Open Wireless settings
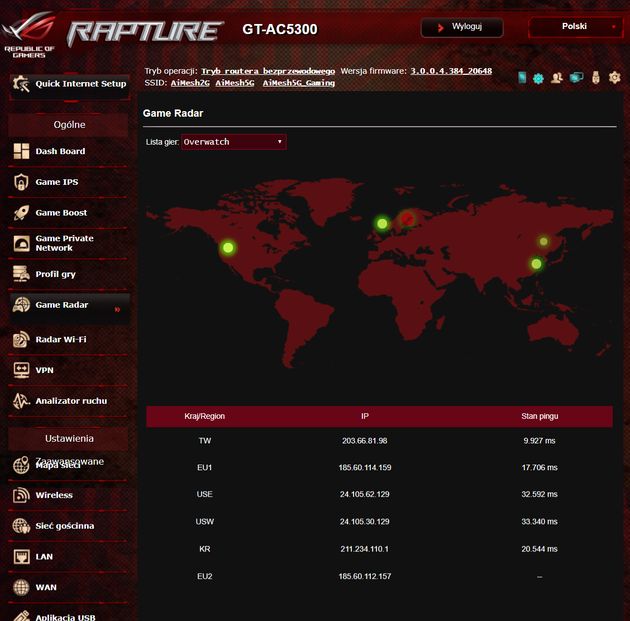Image resolution: width=630 pixels, height=621 pixels. pyautogui.click(x=68, y=495)
